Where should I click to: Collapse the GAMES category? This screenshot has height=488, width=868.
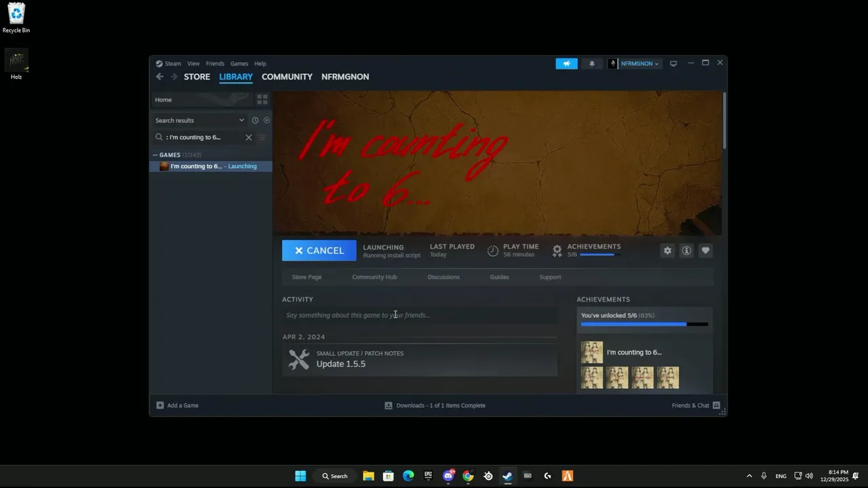155,155
